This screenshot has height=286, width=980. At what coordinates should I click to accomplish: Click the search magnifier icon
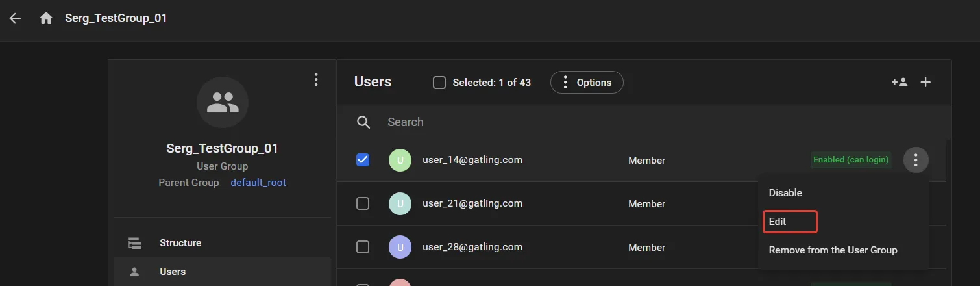click(x=363, y=122)
